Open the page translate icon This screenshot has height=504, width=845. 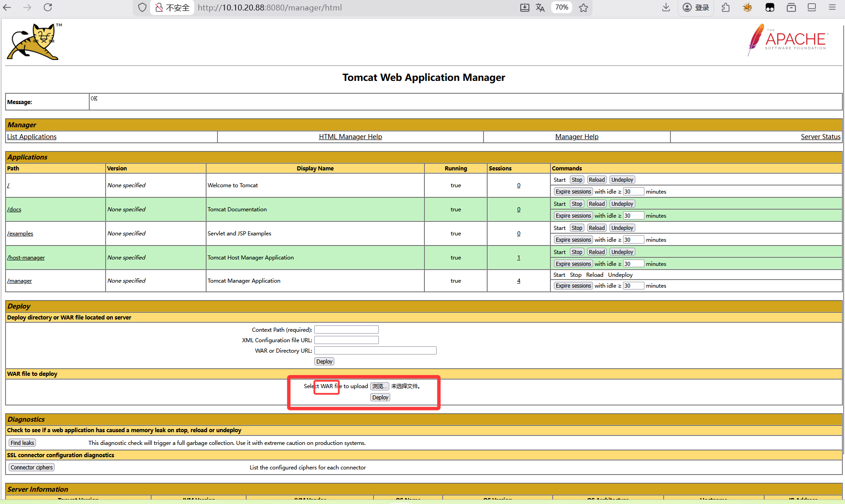click(x=540, y=7)
